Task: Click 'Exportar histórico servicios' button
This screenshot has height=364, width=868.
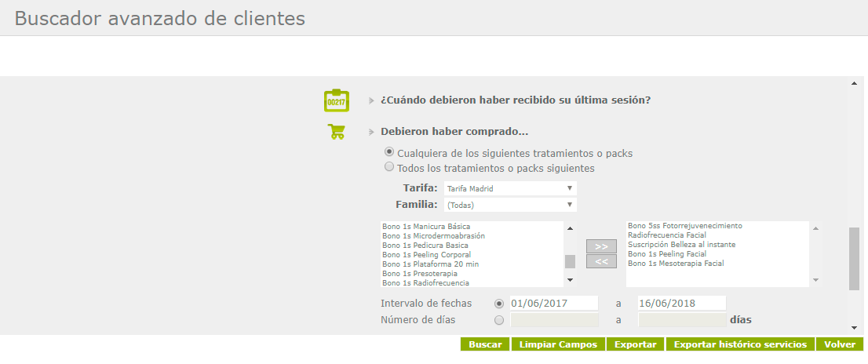Action: click(740, 344)
